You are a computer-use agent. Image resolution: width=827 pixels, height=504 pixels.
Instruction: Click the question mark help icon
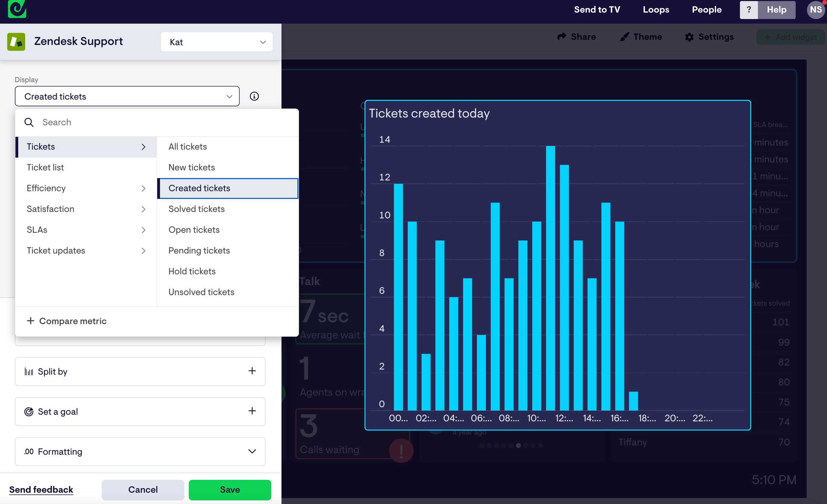pos(748,10)
